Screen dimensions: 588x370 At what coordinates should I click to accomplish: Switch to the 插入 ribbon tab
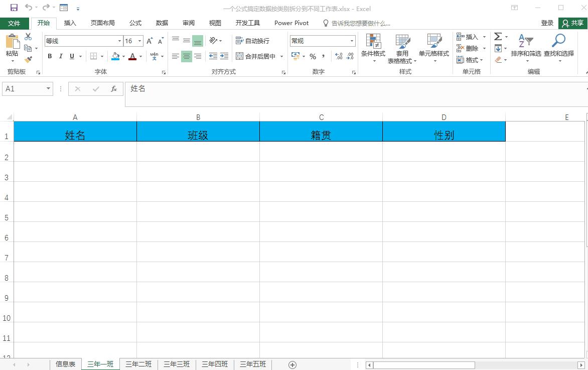pos(70,23)
